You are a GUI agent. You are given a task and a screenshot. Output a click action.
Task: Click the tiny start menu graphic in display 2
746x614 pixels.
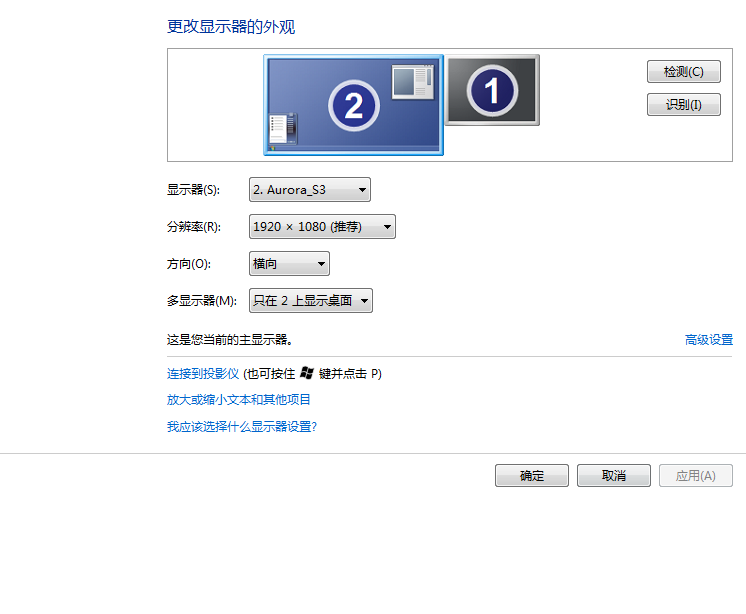click(x=283, y=128)
